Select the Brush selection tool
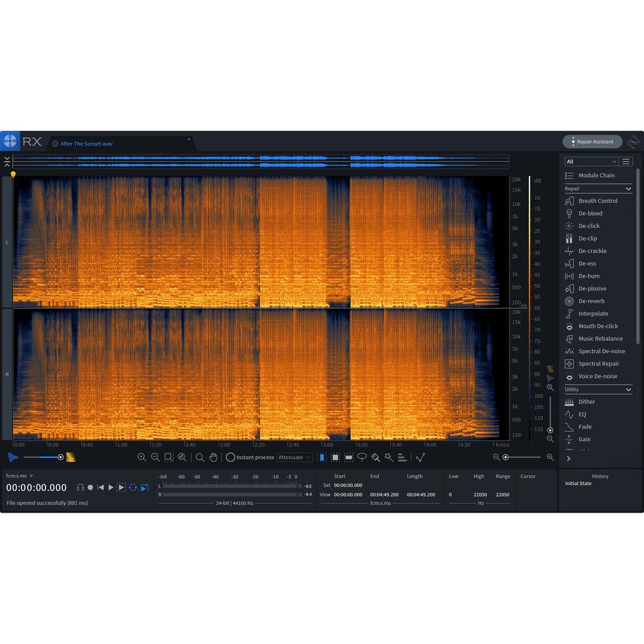 coord(374,457)
